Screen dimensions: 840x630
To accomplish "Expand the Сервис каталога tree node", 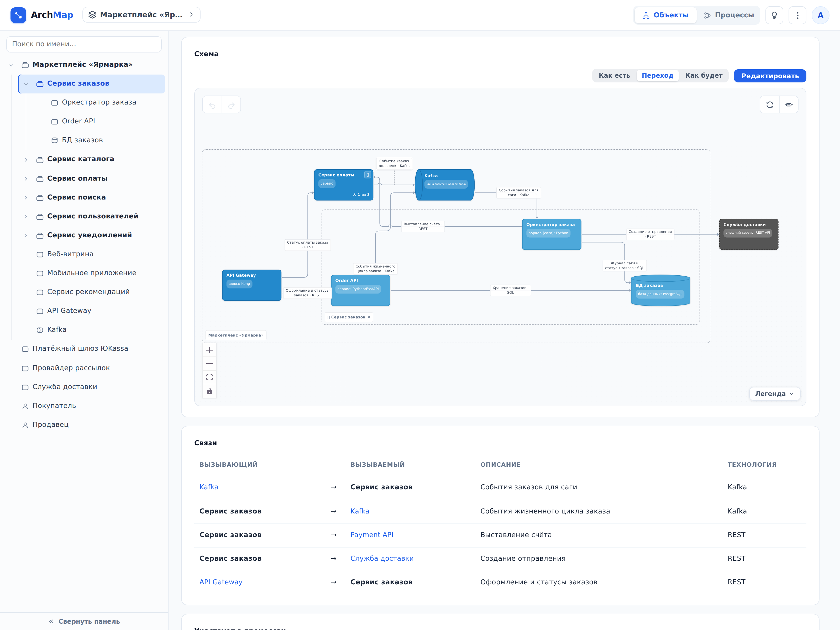I will [x=26, y=160].
